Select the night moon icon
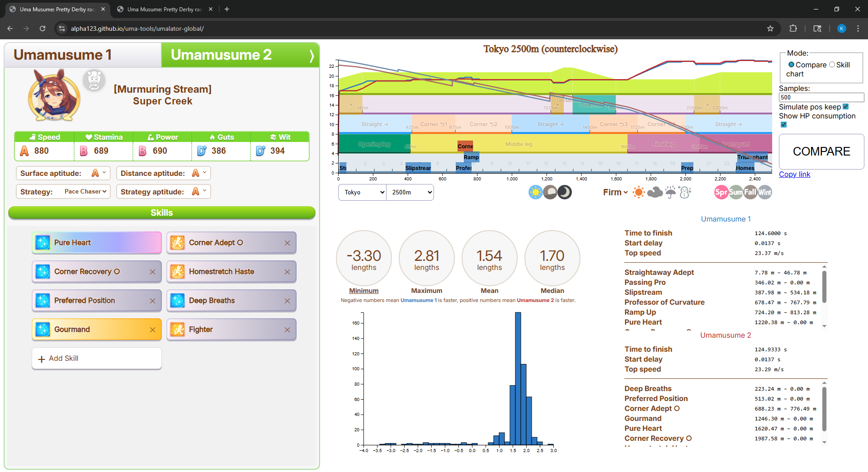 click(565, 192)
